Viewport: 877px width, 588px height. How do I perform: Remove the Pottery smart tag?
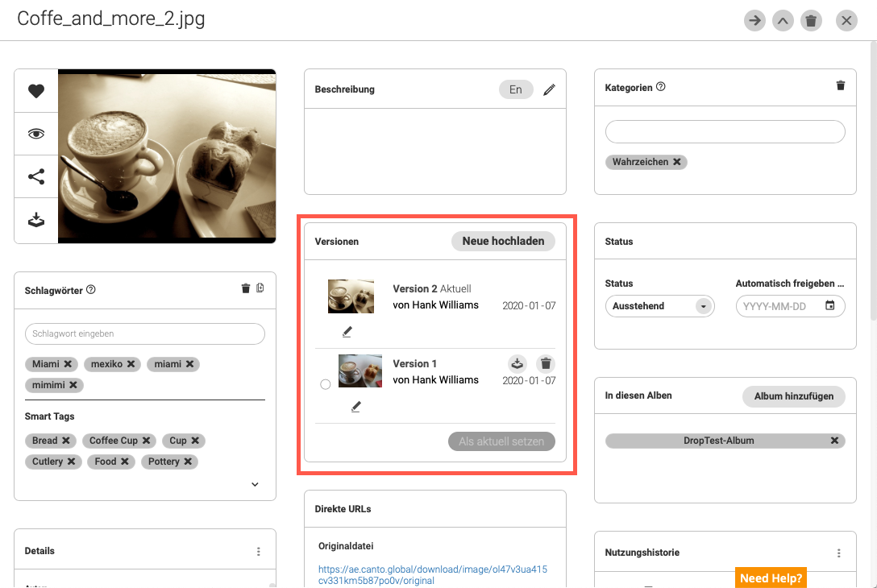(188, 461)
